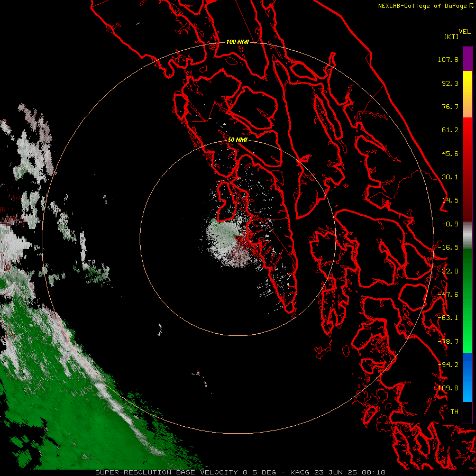
Task: Click the VEL legend title
Action: [x=464, y=32]
